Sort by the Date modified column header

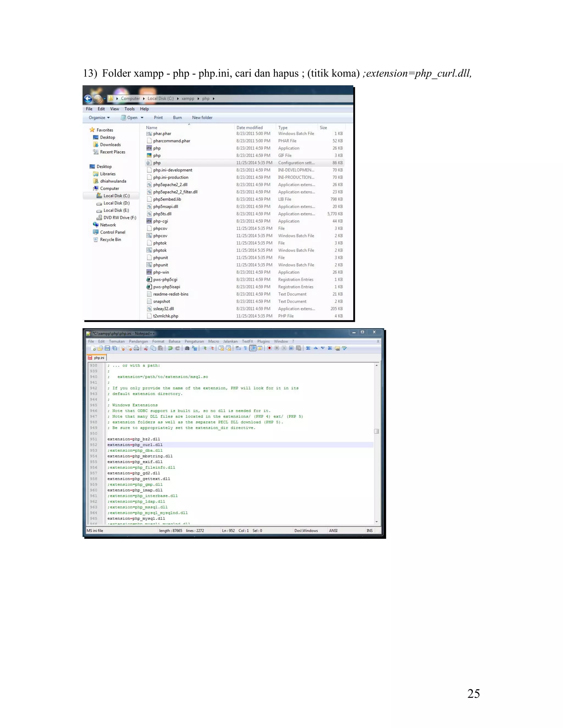click(250, 128)
